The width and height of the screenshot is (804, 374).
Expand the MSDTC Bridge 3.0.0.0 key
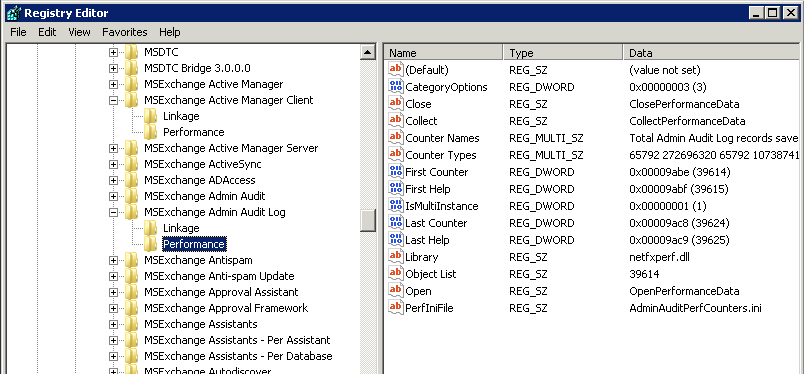(113, 68)
